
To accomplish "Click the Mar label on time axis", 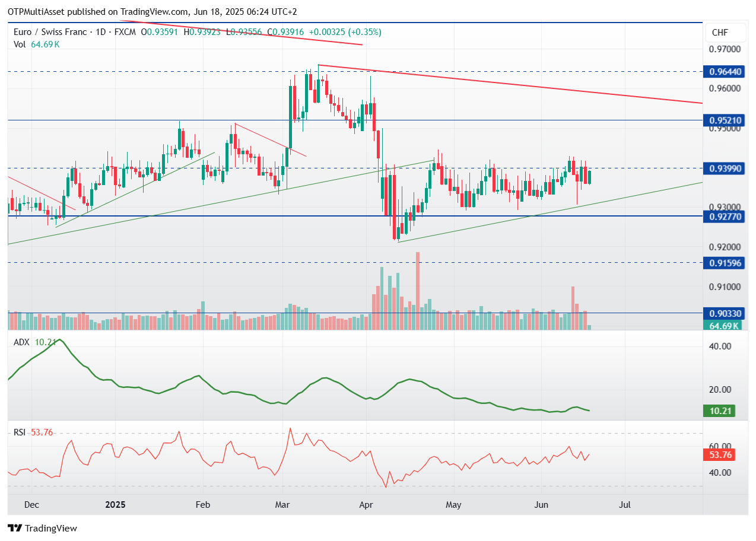I will click(282, 505).
